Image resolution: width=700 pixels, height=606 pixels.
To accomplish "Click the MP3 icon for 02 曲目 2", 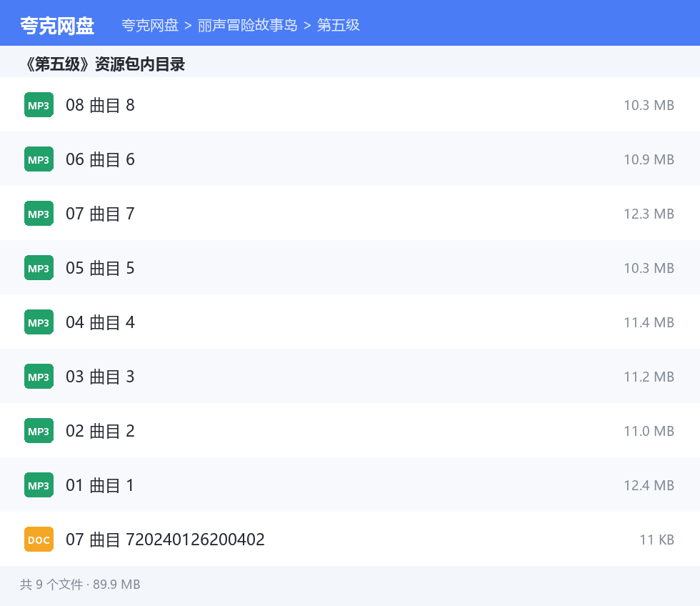I will [39, 431].
